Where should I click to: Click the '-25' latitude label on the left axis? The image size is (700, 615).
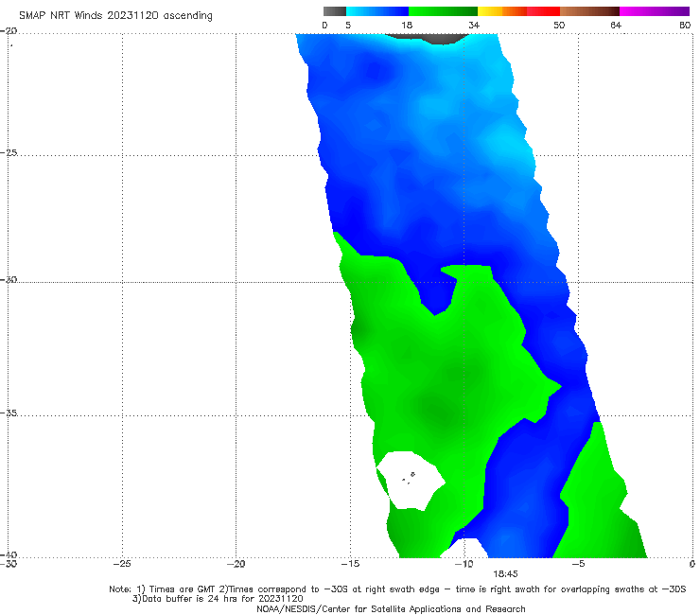(9, 152)
